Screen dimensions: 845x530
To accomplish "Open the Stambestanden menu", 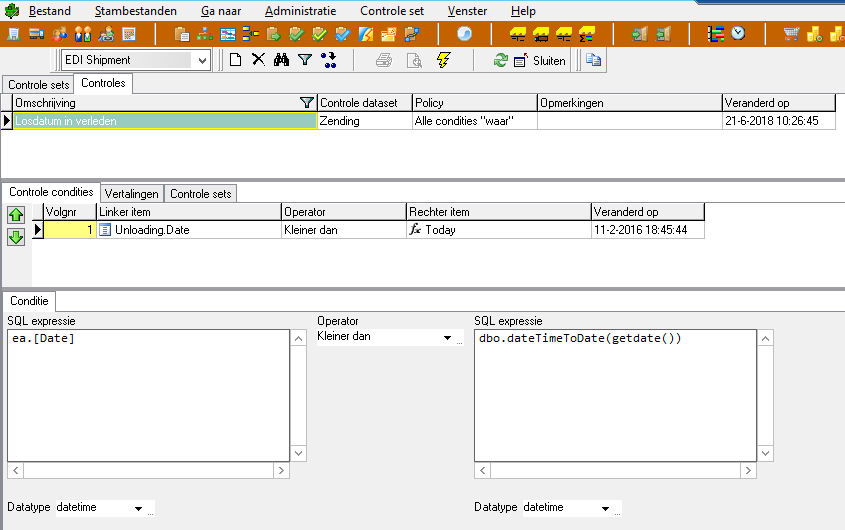I will tap(136, 11).
